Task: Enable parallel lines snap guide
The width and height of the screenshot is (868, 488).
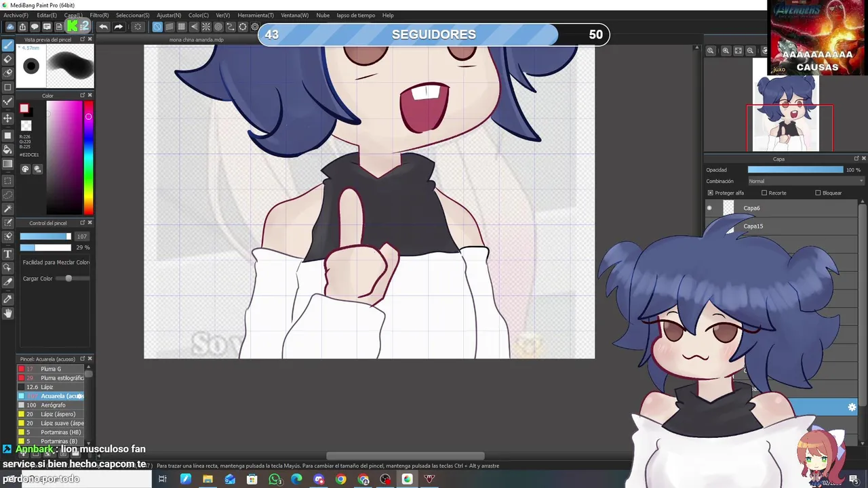Action: tap(170, 27)
